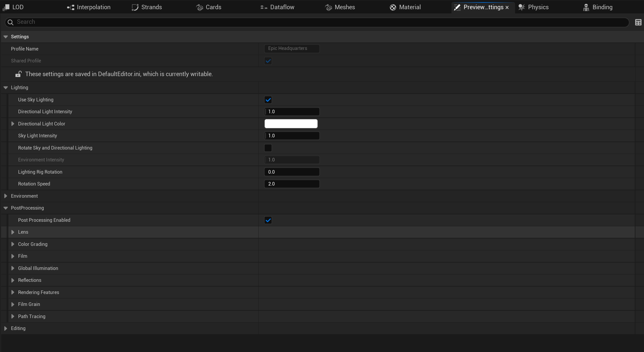
Task: Click the Profile Name text field
Action: point(292,48)
